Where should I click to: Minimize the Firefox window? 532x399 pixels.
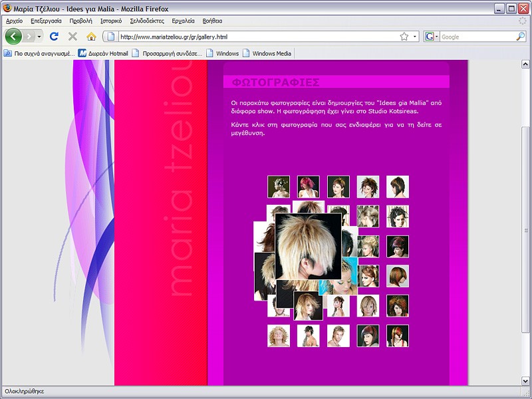coord(499,9)
